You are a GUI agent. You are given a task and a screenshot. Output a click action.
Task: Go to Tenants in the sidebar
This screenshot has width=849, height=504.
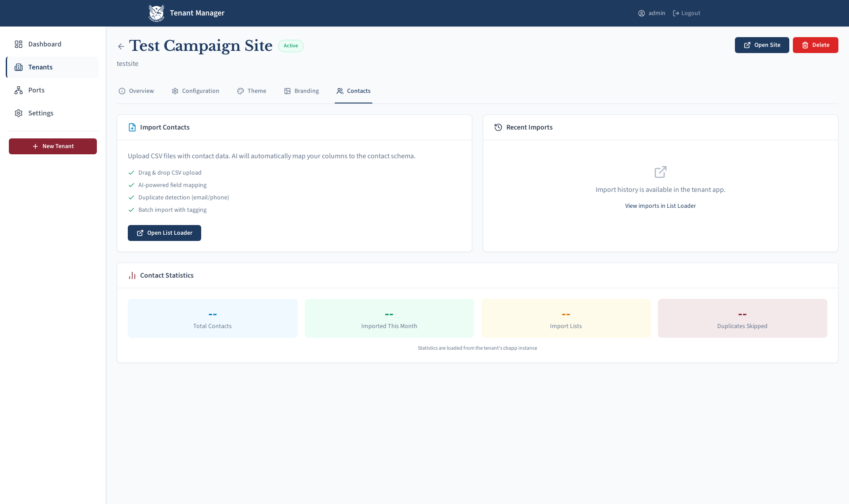click(x=40, y=67)
